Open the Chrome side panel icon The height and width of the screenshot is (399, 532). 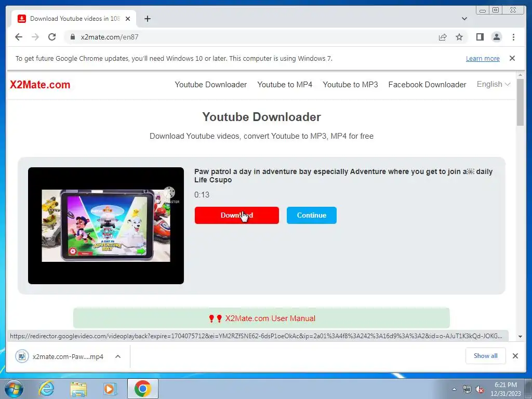[480, 37]
